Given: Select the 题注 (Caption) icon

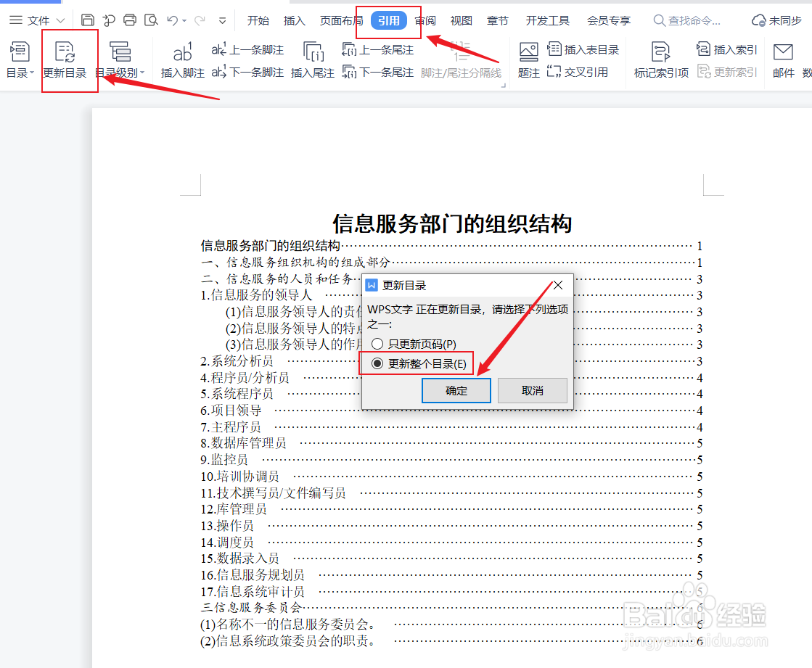Looking at the screenshot, I should 528,58.
